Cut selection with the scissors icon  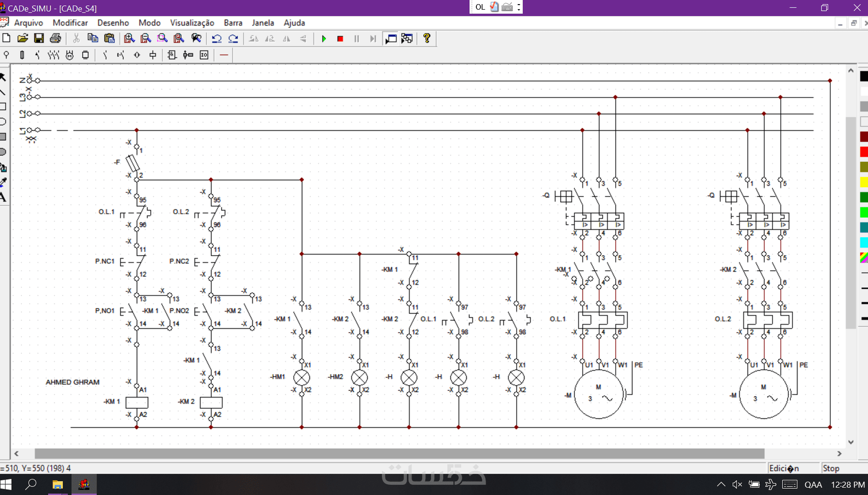(76, 38)
